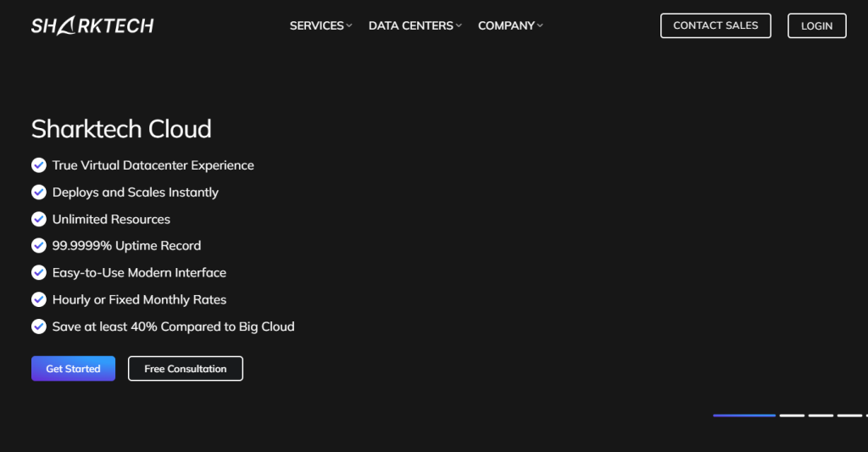868x452 pixels.
Task: Click the Sharktech logo
Action: pyautogui.click(x=92, y=25)
